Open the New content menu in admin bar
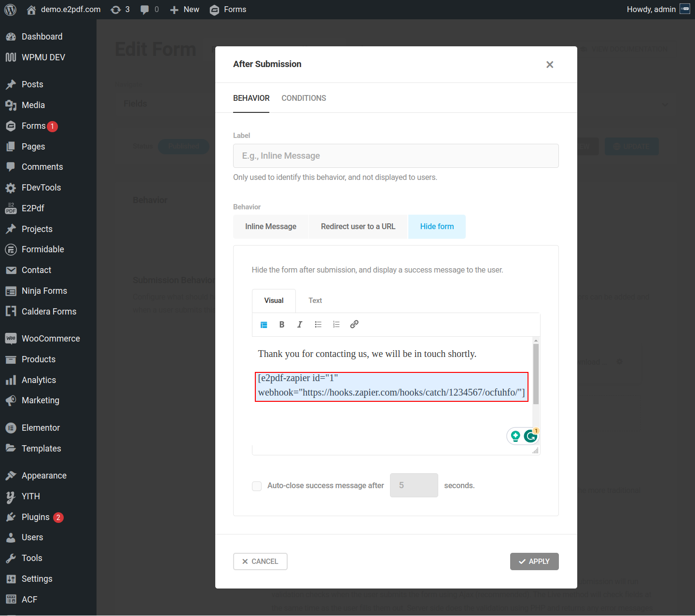Screen dimensions: 695x616 (x=185, y=10)
